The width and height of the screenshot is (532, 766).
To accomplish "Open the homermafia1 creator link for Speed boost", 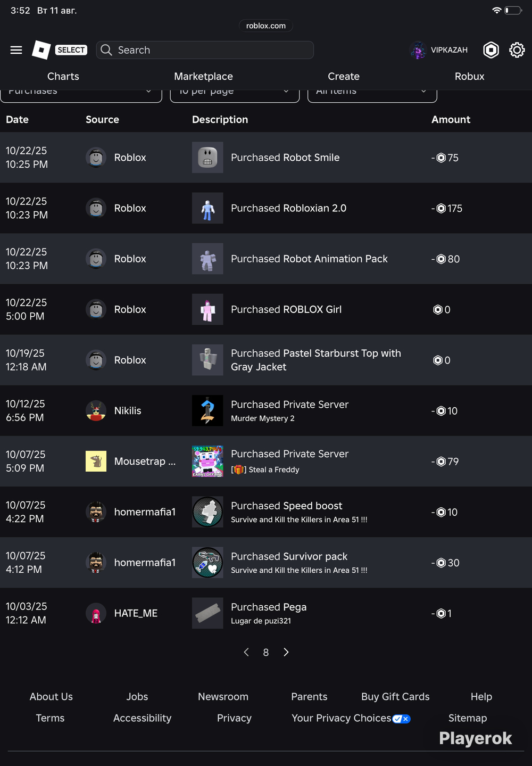I will [x=145, y=512].
